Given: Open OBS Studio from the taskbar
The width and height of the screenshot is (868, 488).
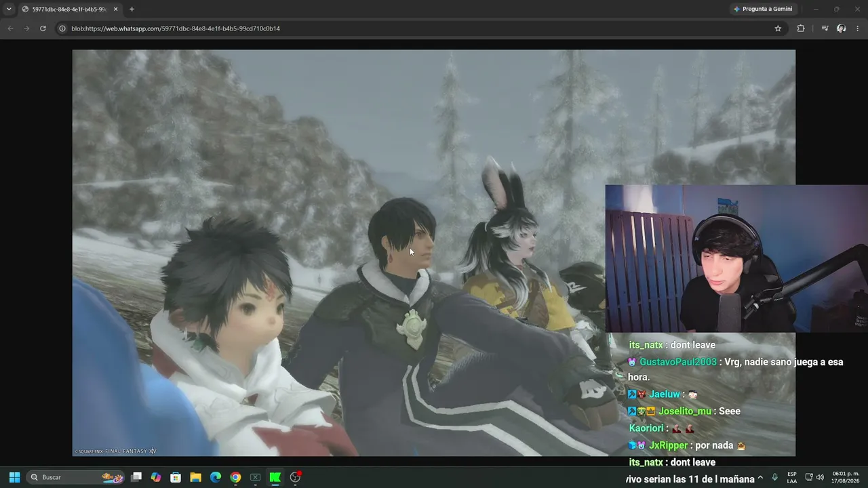Looking at the screenshot, I should coord(295,477).
